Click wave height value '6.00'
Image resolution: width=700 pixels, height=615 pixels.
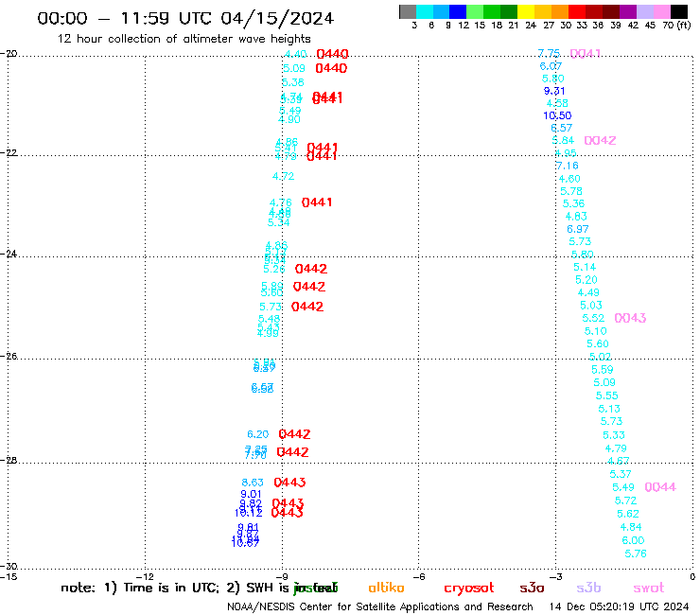pos(633,540)
